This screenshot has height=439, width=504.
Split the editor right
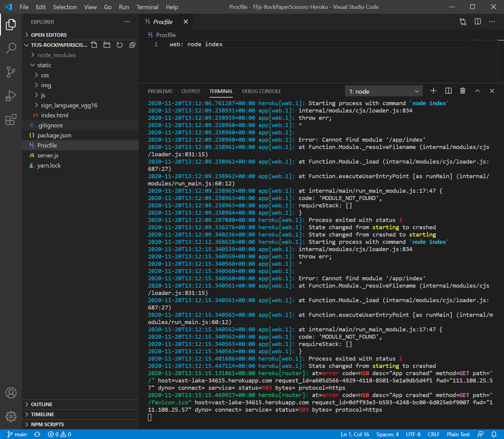pos(478,22)
